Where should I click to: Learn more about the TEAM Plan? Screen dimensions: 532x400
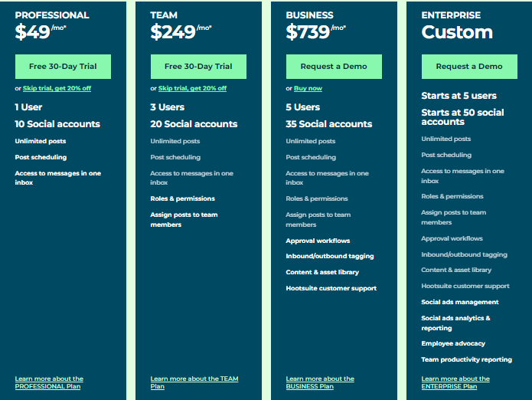(194, 382)
